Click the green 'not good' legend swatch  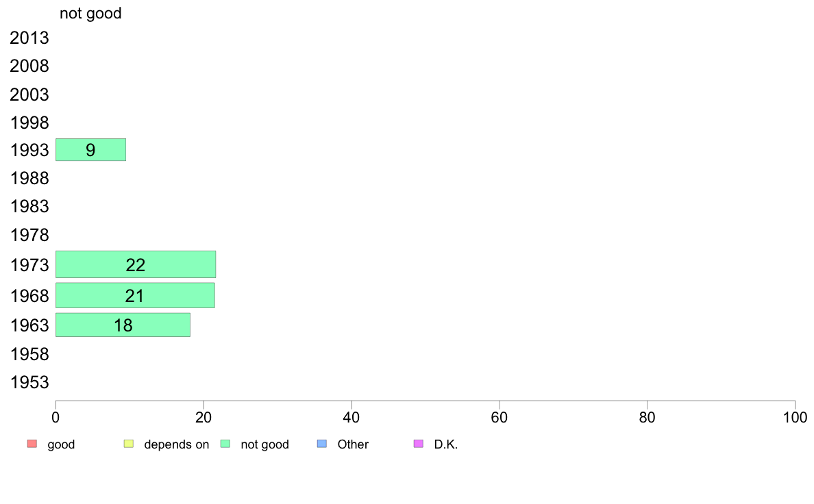point(225,444)
